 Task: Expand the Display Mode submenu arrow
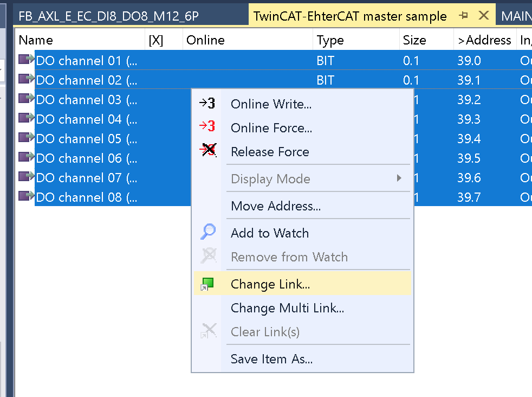pyautogui.click(x=399, y=178)
